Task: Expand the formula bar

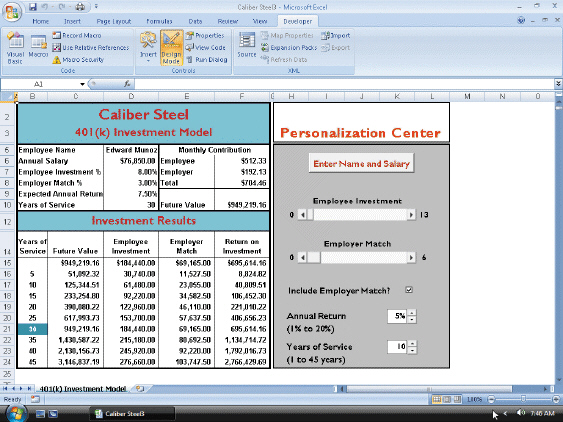Action: tap(558, 84)
